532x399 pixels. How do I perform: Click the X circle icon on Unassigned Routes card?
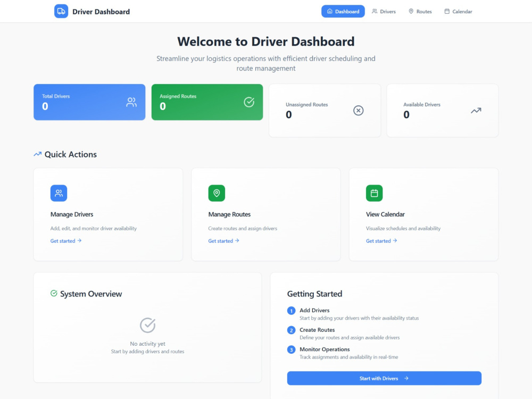click(x=358, y=110)
